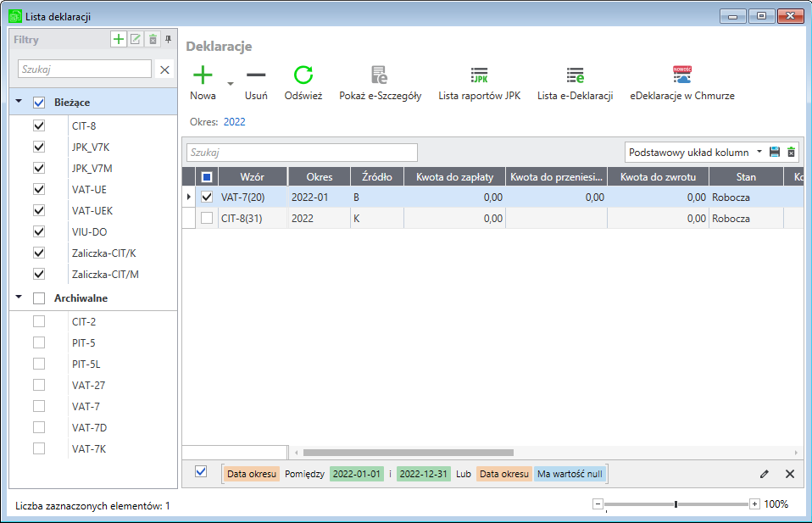Open eDeklaracje w Chmurze
The width and height of the screenshot is (812, 523).
point(682,75)
